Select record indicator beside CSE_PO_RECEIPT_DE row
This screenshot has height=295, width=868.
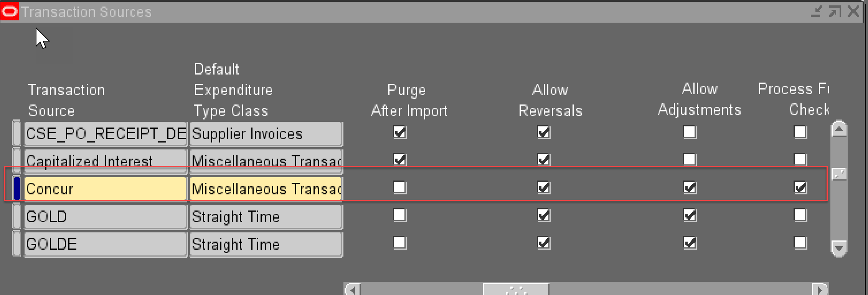17,133
